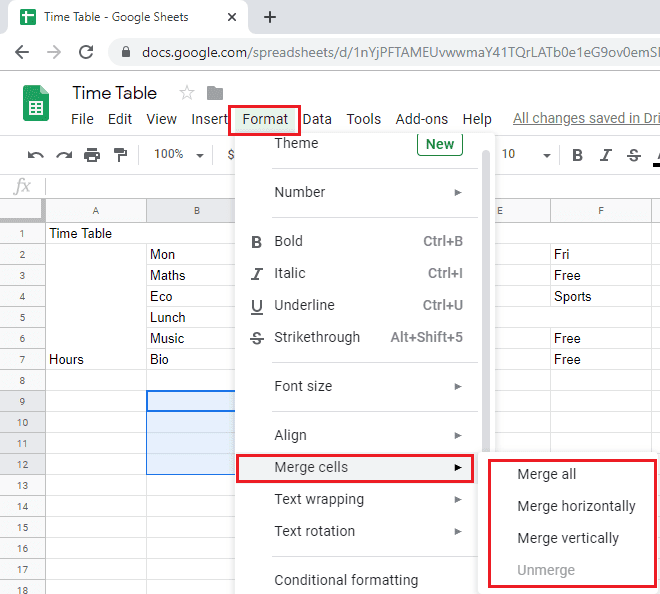This screenshot has width=660, height=594.
Task: Click the padlock site info icon
Action: pyautogui.click(x=125, y=52)
